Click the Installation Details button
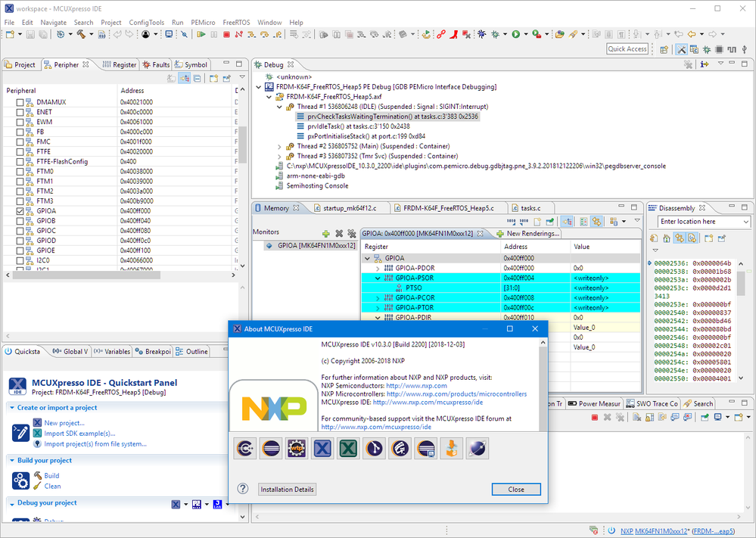 288,490
